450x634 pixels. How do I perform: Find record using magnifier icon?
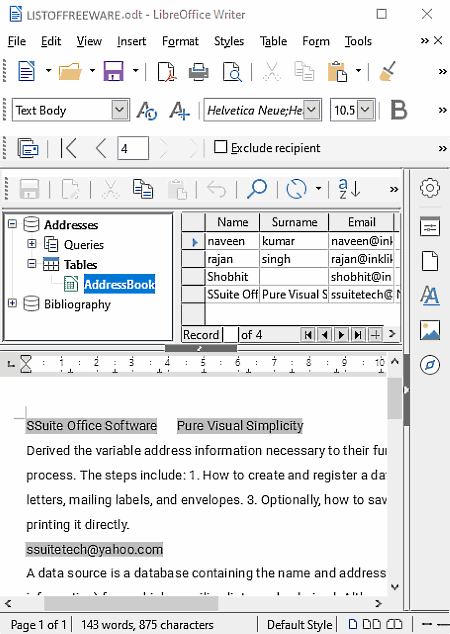257,189
